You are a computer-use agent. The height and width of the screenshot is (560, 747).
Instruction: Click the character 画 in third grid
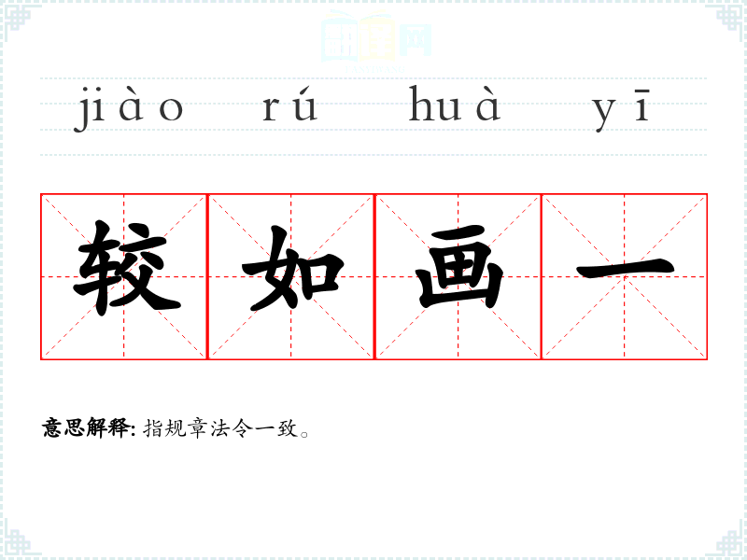(458, 268)
